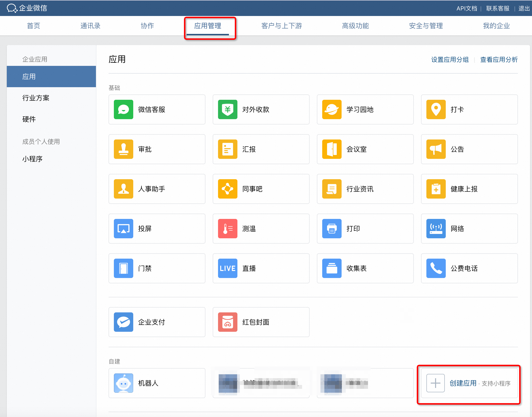The image size is (532, 417).
Task: Select 应用 in the left sidebar
Action: click(x=51, y=77)
